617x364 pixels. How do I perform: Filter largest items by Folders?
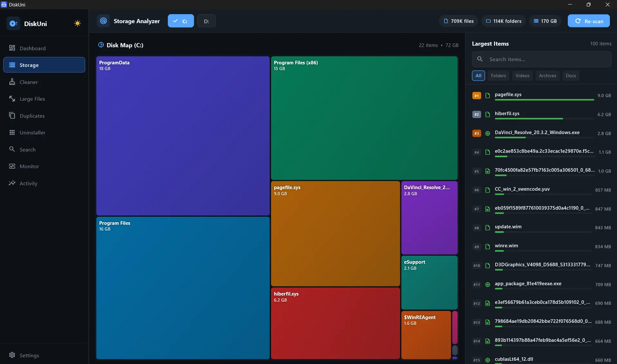coord(498,76)
